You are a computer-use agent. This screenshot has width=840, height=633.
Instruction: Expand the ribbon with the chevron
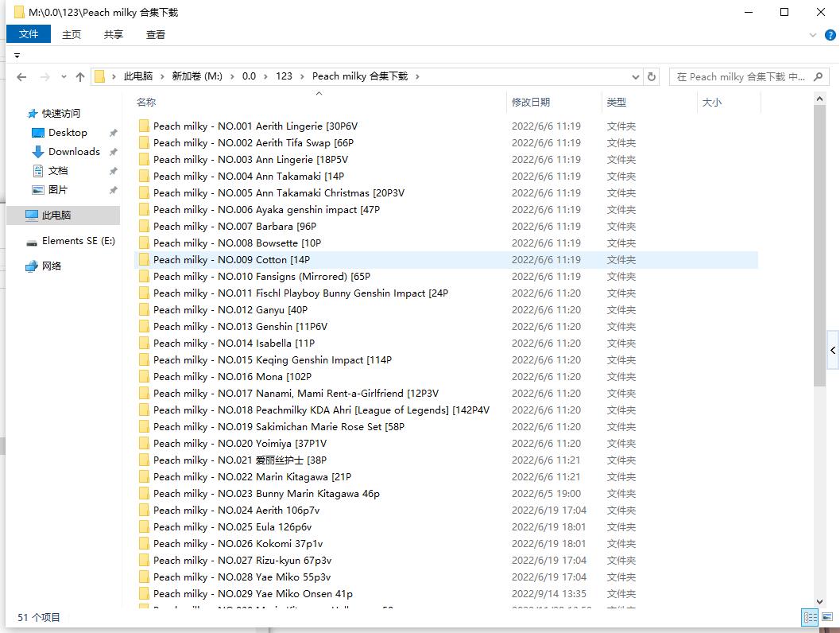point(813,35)
